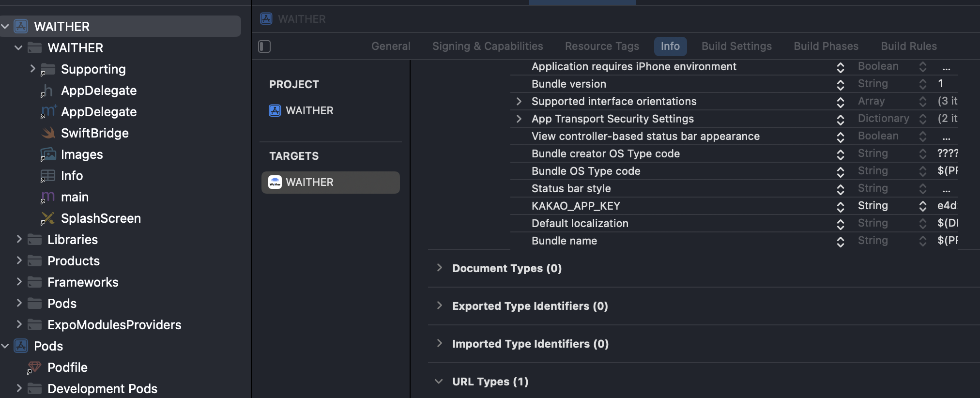The image size is (980, 398).
Task: Select the SwiftBridge swift file icon
Action: 48,133
